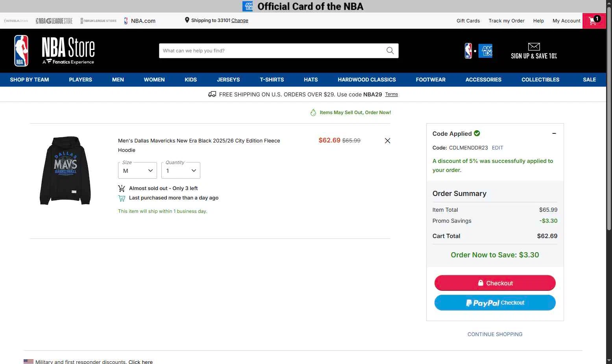612x364 pixels.
Task: Open Track my Order link
Action: tap(507, 21)
